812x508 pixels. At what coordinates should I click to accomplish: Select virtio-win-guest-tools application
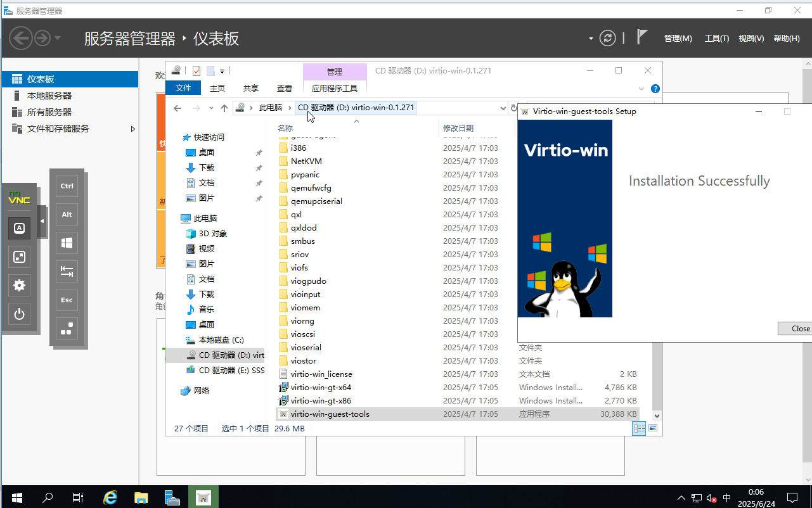tap(330, 414)
